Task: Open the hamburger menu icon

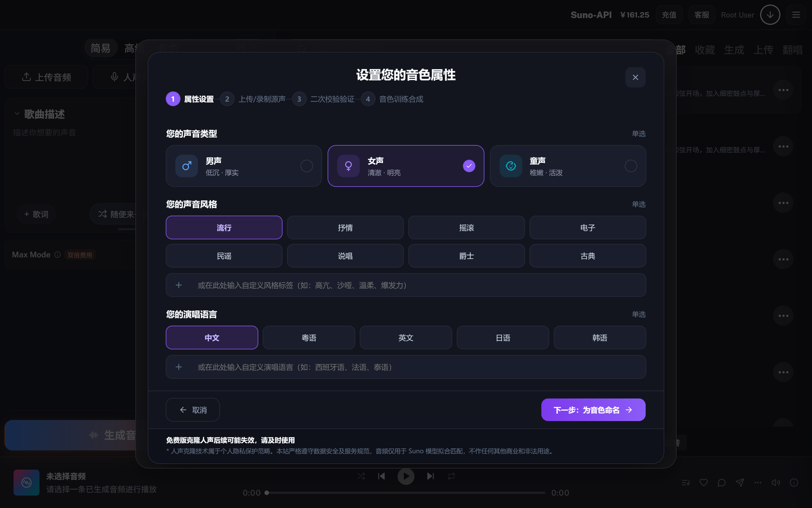Action: pos(796,15)
